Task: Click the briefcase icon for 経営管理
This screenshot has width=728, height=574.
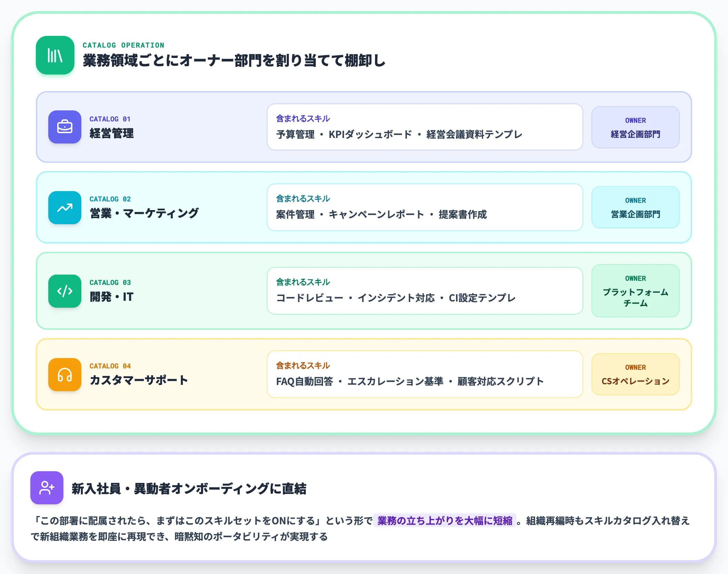Action: pos(65,127)
